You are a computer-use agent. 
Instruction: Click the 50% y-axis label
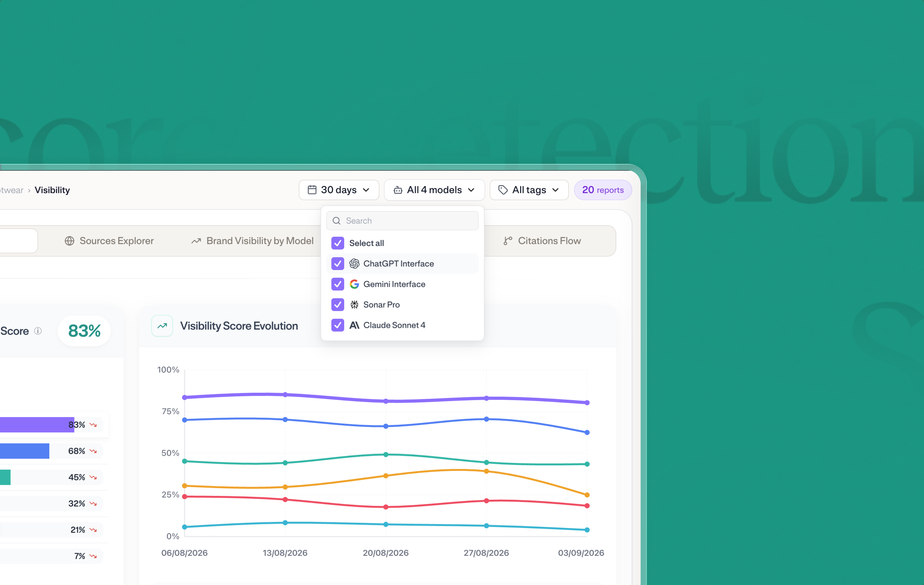[170, 453]
